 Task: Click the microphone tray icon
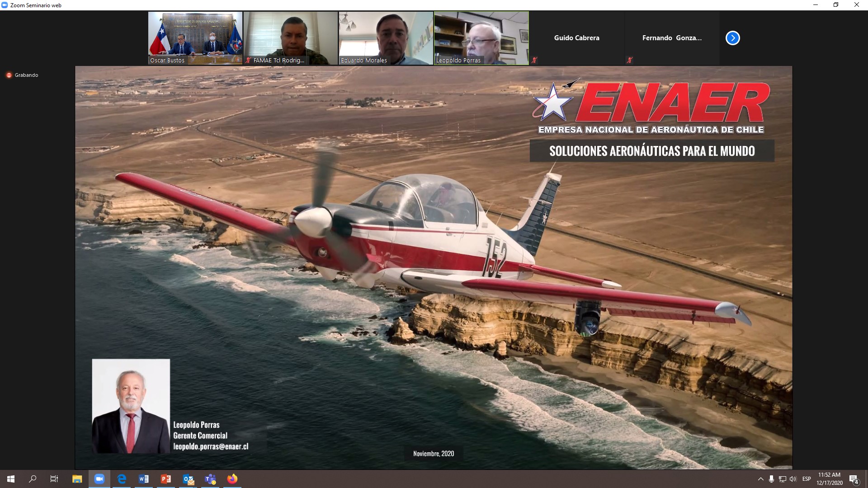coord(771,479)
